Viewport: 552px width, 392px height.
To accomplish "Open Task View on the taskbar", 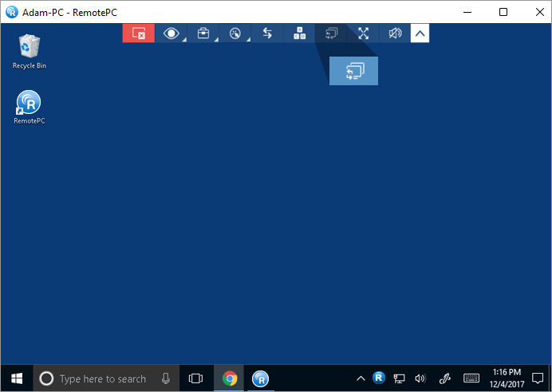I will click(x=195, y=379).
